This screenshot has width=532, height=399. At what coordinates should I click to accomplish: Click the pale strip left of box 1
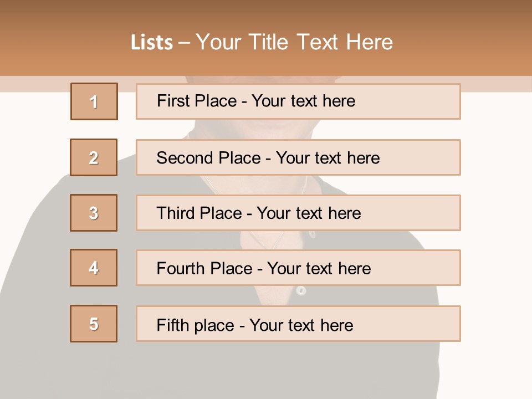tap(33, 84)
